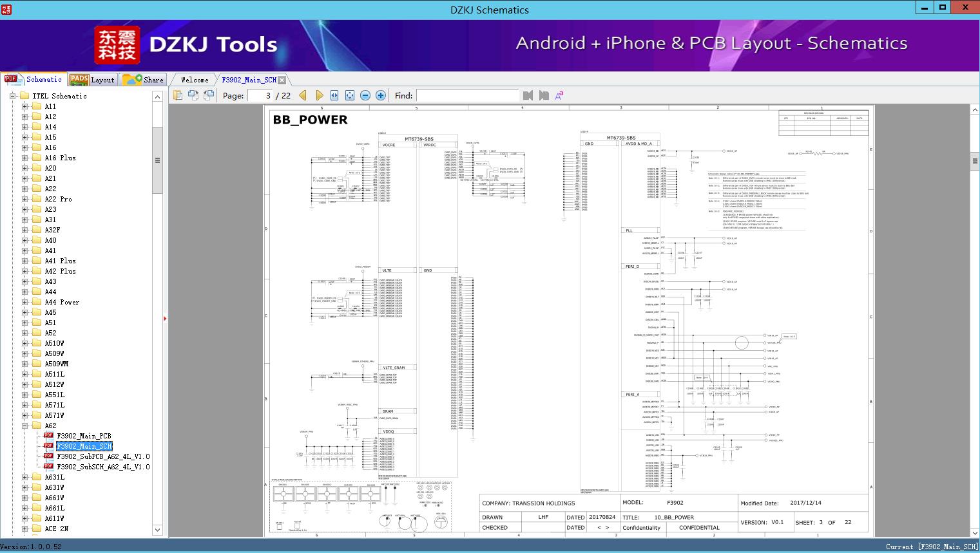This screenshot has height=553, width=980.
Task: Select the F3902_Main_SCH document tab
Action: click(249, 80)
